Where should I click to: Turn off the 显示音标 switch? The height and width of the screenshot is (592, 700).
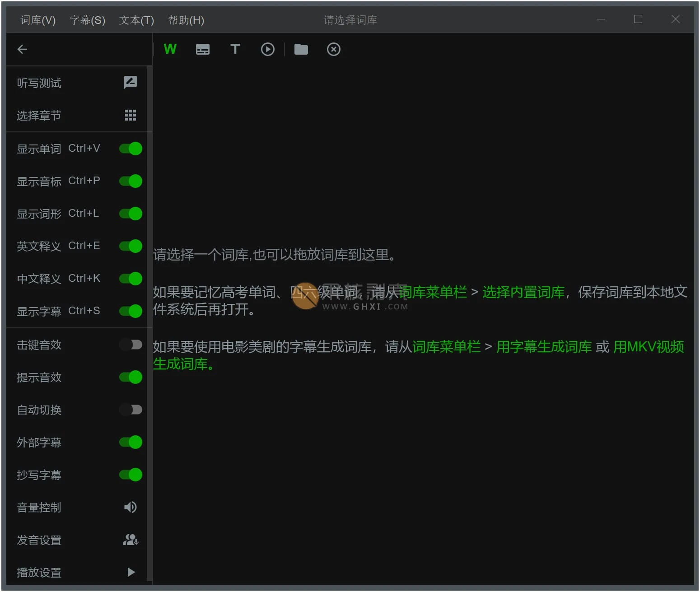point(131,181)
